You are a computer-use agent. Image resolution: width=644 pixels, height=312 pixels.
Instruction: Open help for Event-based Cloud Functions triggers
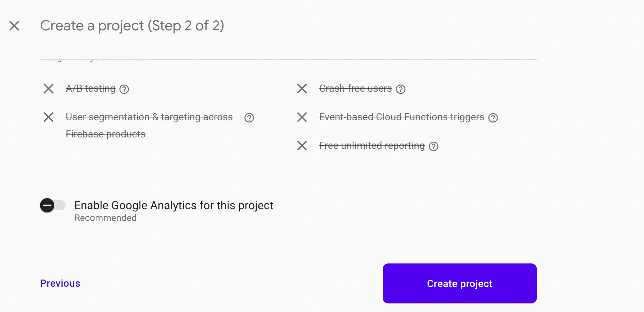[x=493, y=118]
